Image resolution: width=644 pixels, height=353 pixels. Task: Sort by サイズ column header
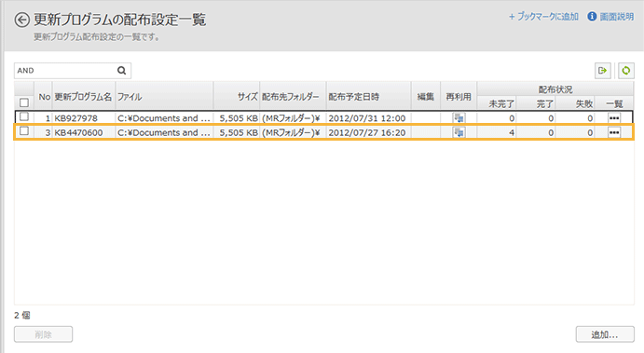pyautogui.click(x=237, y=97)
